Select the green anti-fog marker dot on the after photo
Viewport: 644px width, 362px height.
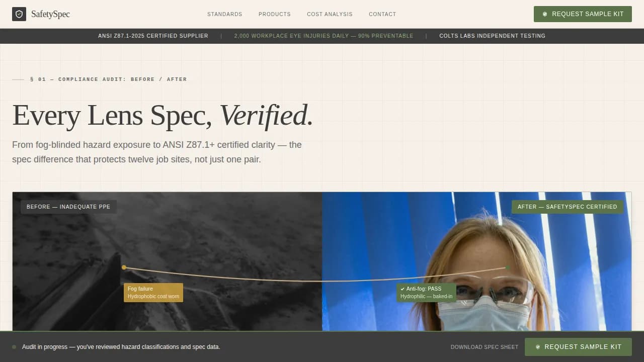[x=507, y=267]
